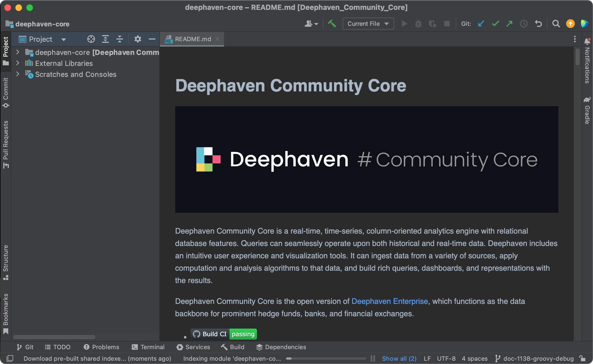Open Project panel gear options
The width and height of the screenshot is (593, 364).
(138, 39)
